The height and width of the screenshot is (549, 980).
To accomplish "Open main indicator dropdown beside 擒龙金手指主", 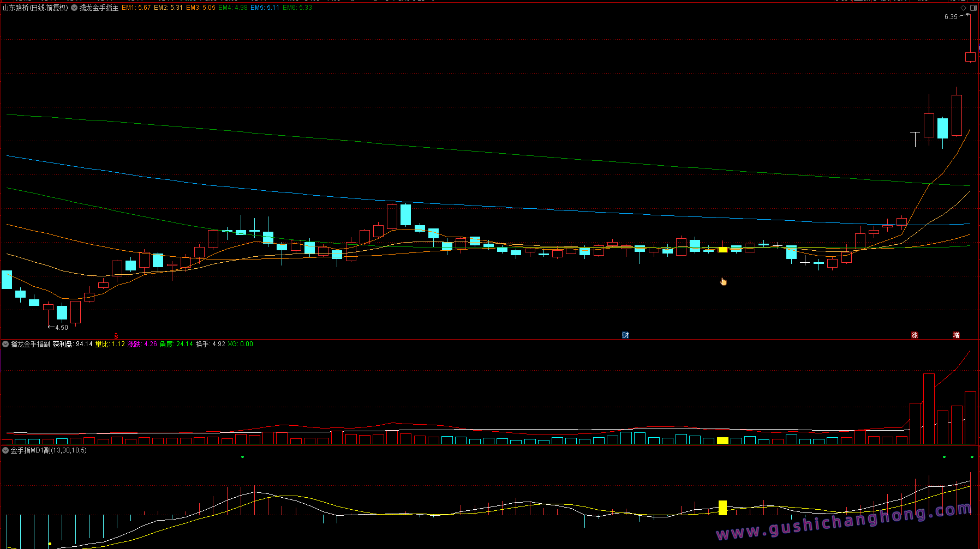I will pyautogui.click(x=74, y=8).
